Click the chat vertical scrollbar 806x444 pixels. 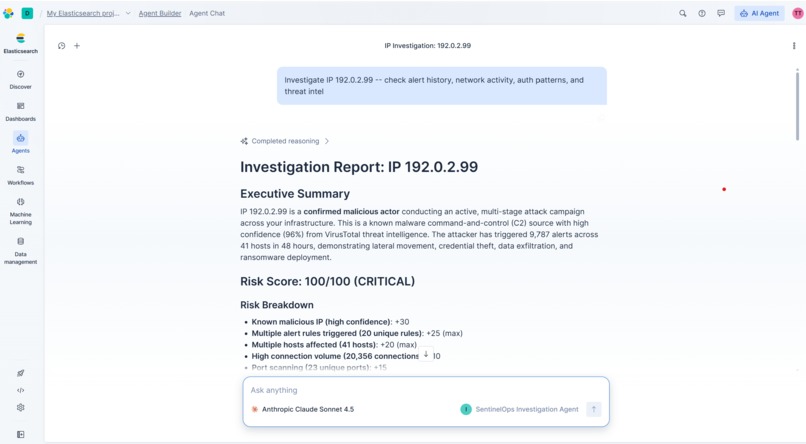(797, 105)
